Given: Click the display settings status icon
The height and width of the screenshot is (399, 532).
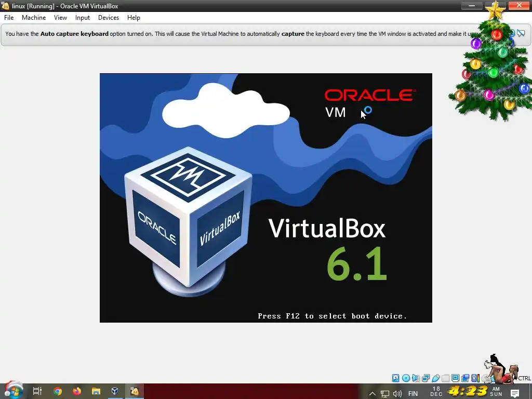Looking at the screenshot, I should [455, 378].
